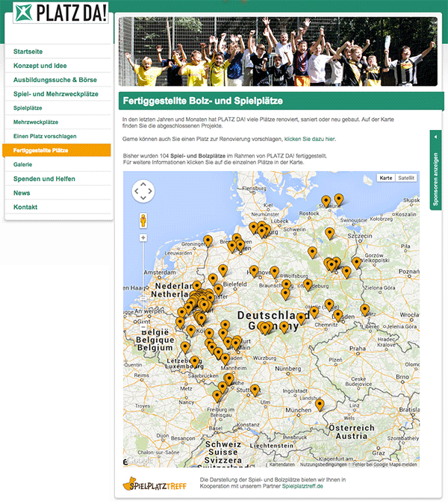
Task: Open Einen Platz vorschlagen submenu item
Action: click(45, 137)
